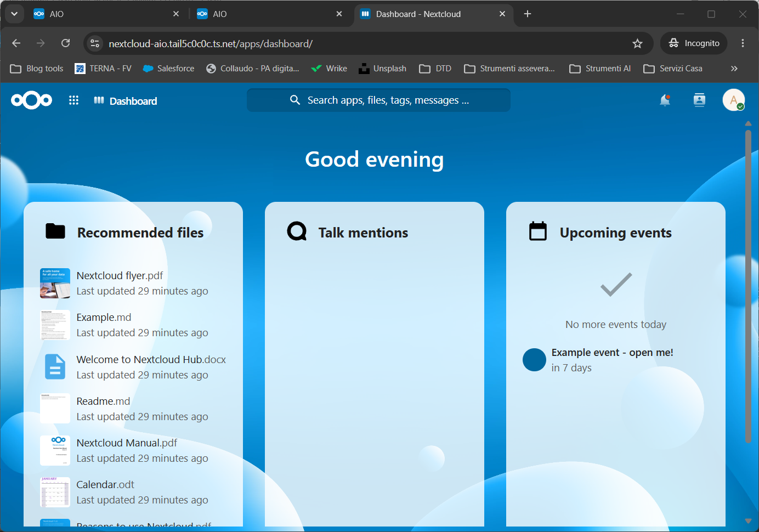Open the TERNA - FV bookmark
759x532 pixels.
click(x=103, y=69)
